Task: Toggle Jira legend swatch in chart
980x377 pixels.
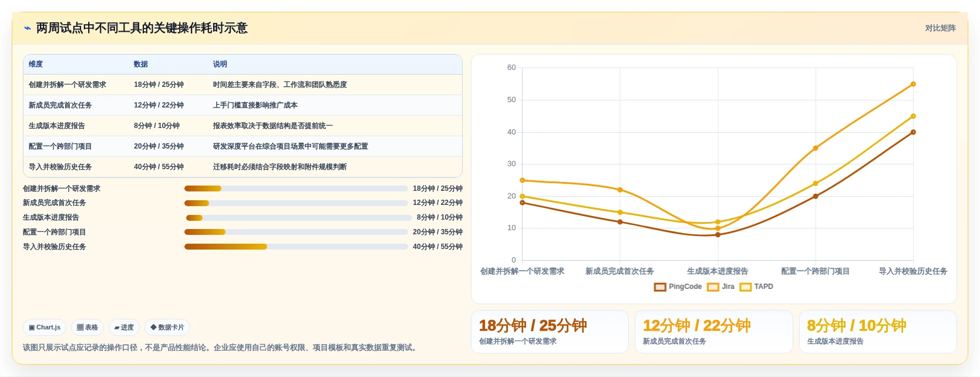Action: [713, 287]
